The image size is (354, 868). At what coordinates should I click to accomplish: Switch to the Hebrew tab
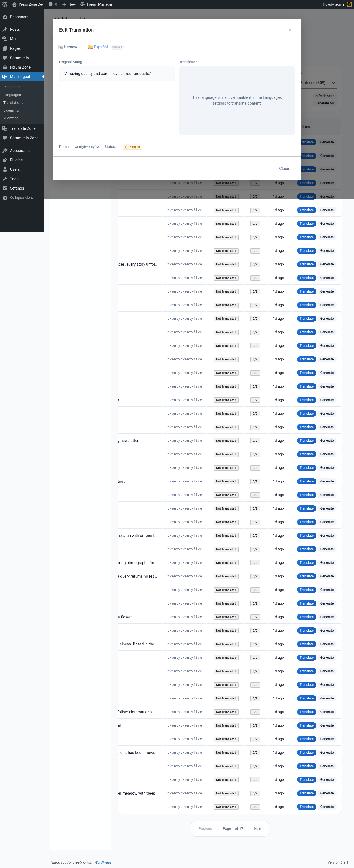coord(68,47)
